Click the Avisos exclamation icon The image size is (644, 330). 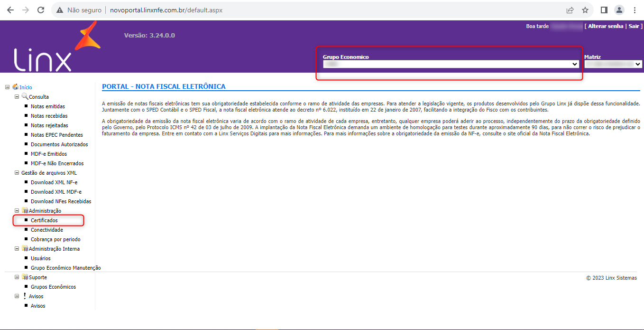pos(25,296)
